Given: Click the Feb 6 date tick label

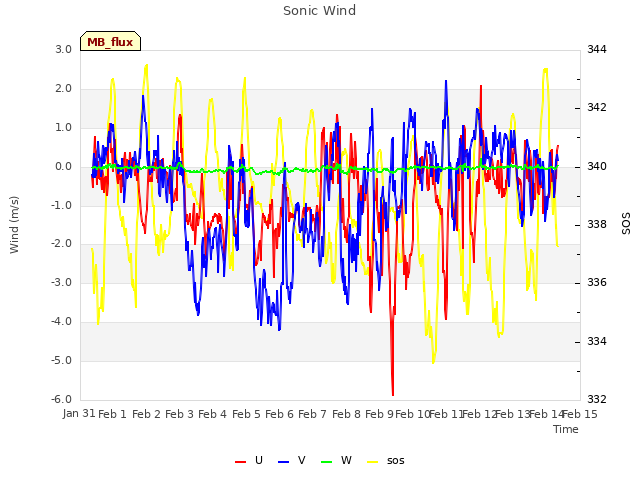Looking at the screenshot, I should tap(279, 414).
